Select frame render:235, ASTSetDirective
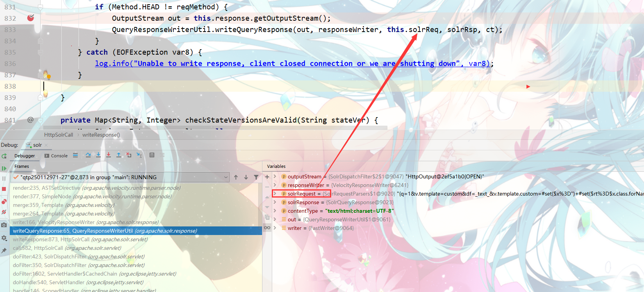The width and height of the screenshot is (644, 292). [x=136, y=188]
